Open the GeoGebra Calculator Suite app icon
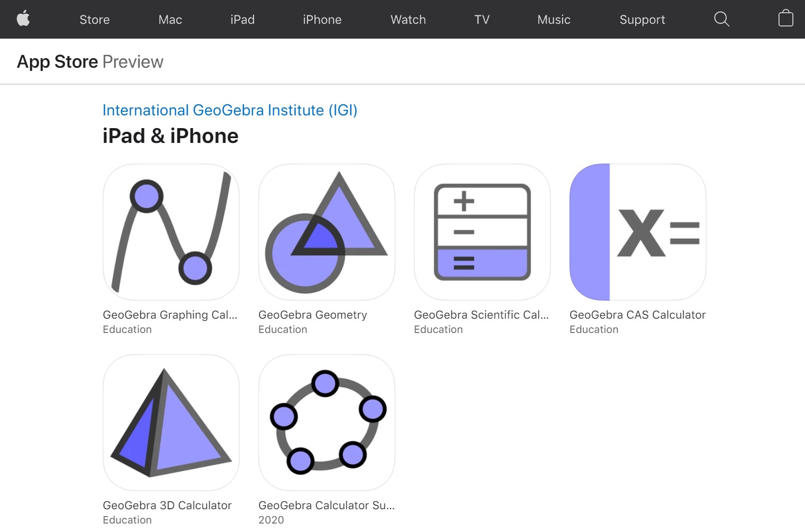Viewport: 805px width, 532px height. (x=327, y=422)
